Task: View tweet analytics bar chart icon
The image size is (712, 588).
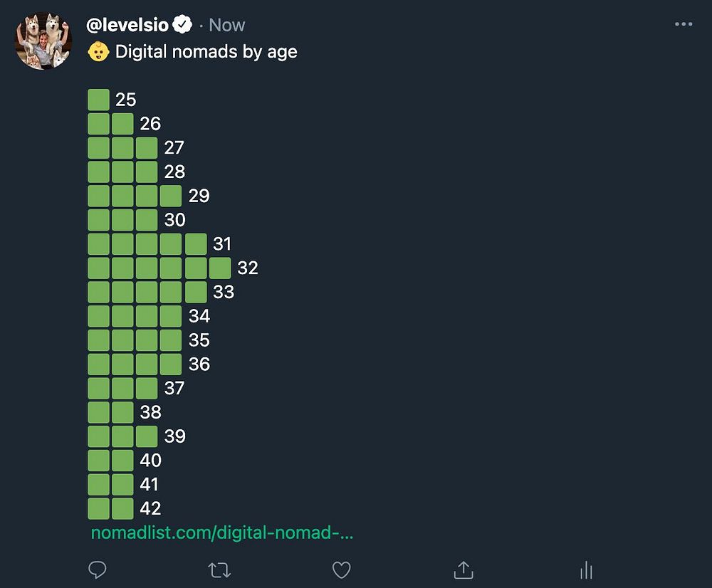Action: pyautogui.click(x=586, y=569)
